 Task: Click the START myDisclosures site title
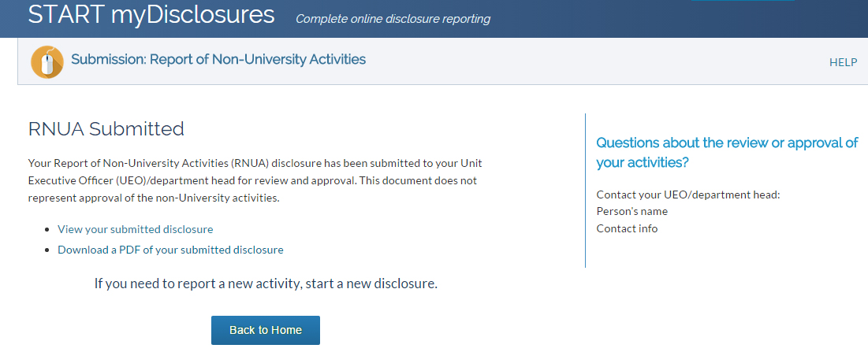click(151, 15)
